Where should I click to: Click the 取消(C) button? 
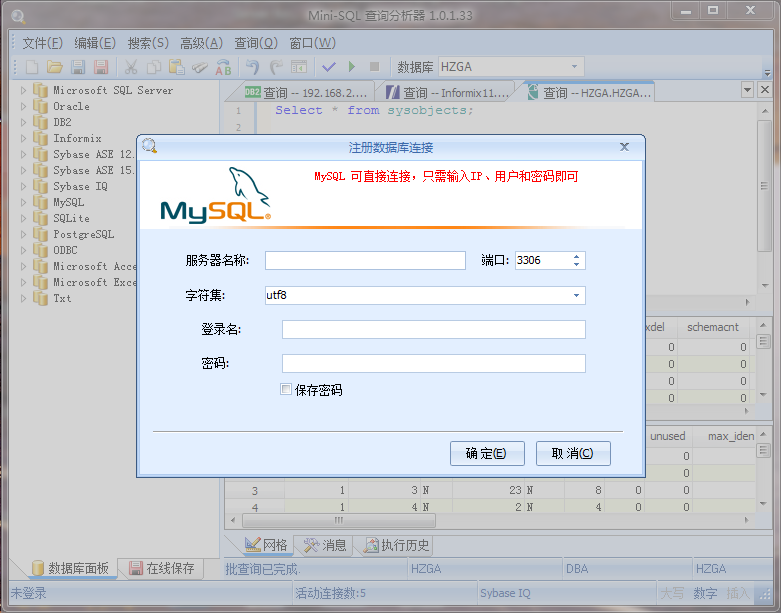pyautogui.click(x=573, y=453)
